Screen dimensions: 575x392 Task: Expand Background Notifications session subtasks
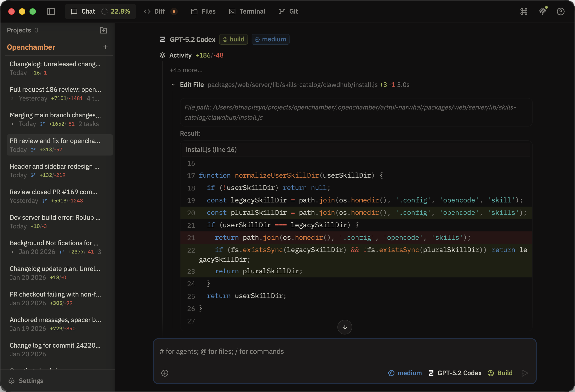click(12, 252)
